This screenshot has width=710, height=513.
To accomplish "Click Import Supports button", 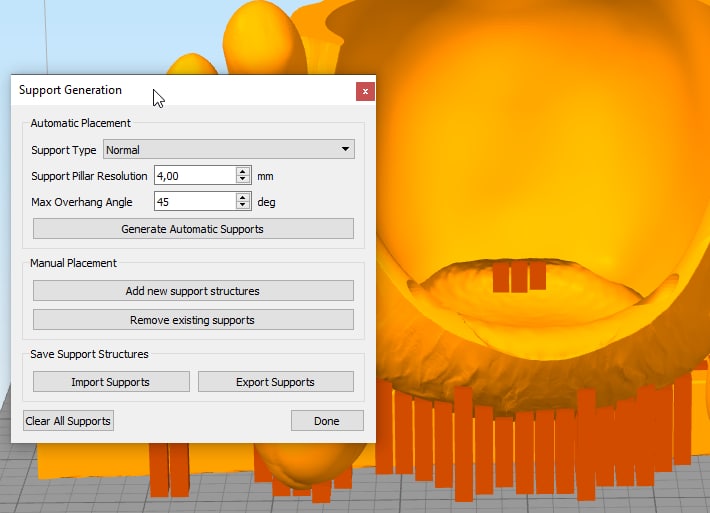I will click(x=111, y=382).
